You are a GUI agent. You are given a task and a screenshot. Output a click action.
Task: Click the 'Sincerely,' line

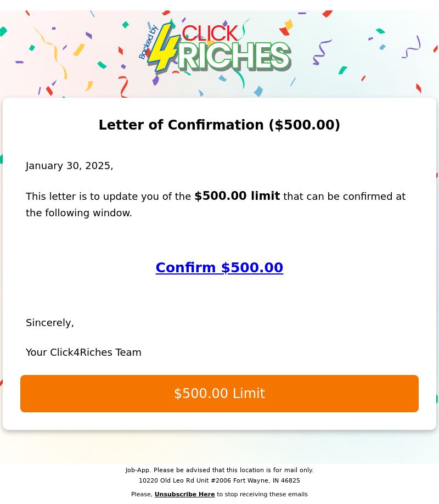click(50, 323)
